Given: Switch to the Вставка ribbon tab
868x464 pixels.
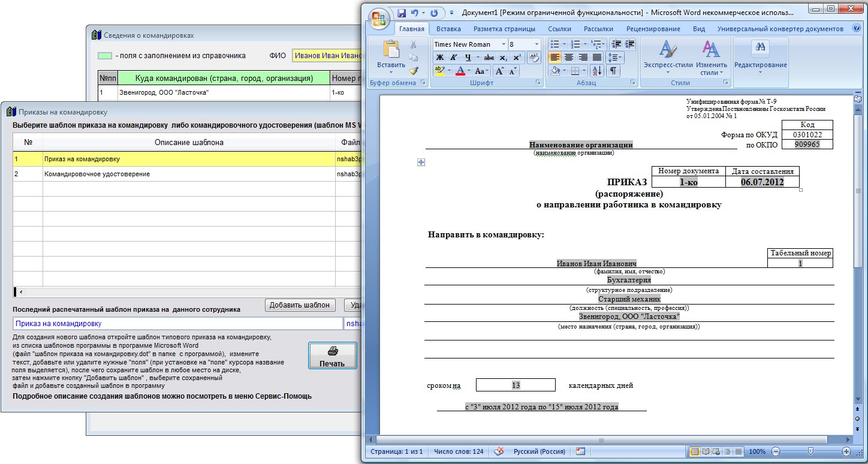Looking at the screenshot, I should [x=448, y=29].
